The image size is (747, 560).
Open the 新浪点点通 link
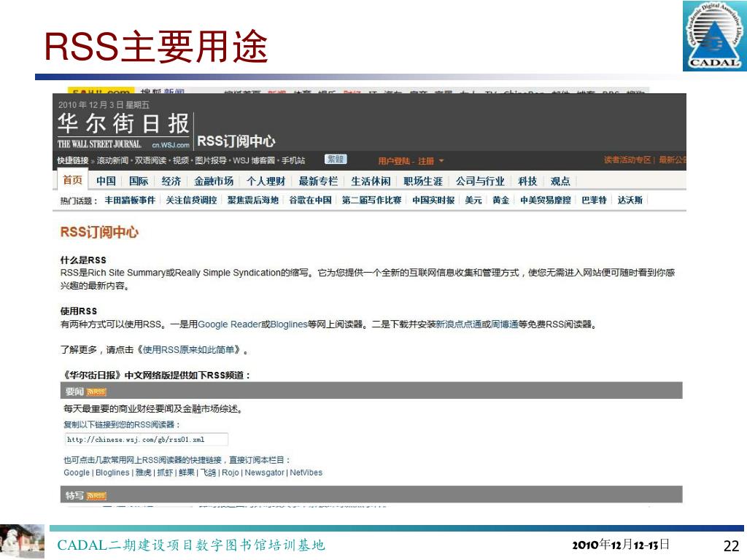[x=458, y=324]
